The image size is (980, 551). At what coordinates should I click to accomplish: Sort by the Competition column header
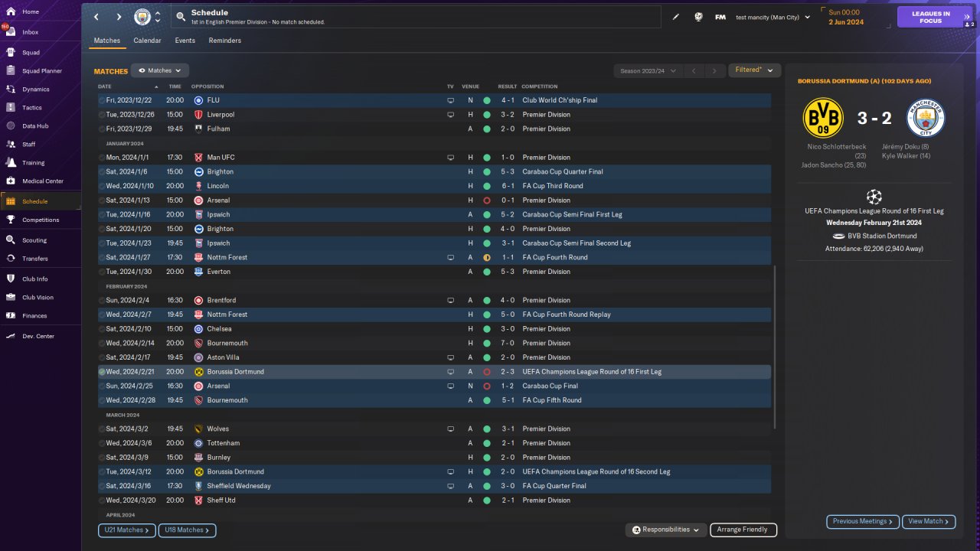click(x=540, y=86)
